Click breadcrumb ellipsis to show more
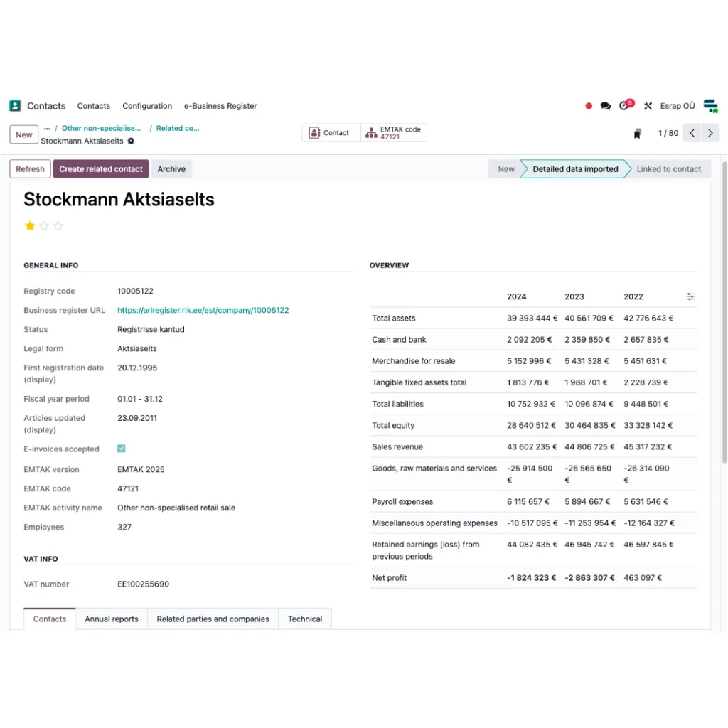Image resolution: width=728 pixels, height=728 pixels. coord(47,129)
